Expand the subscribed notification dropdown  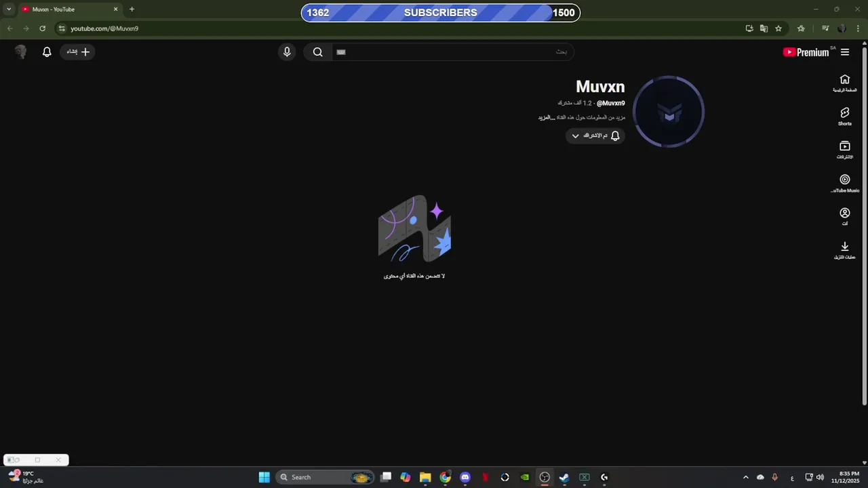click(595, 136)
